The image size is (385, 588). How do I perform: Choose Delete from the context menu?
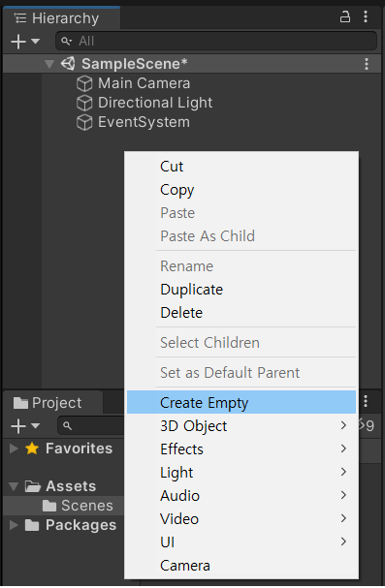pos(241,313)
